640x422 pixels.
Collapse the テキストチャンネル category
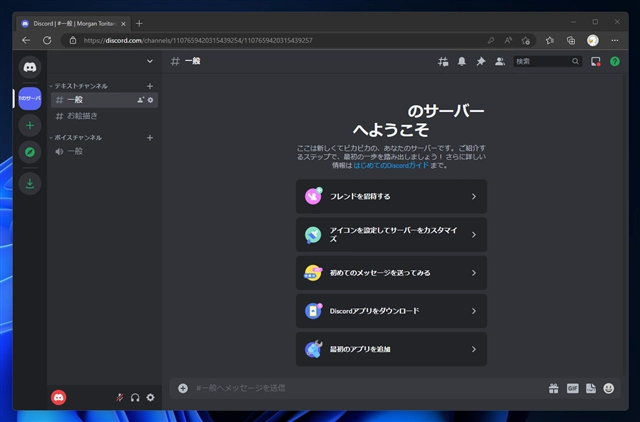[81, 86]
